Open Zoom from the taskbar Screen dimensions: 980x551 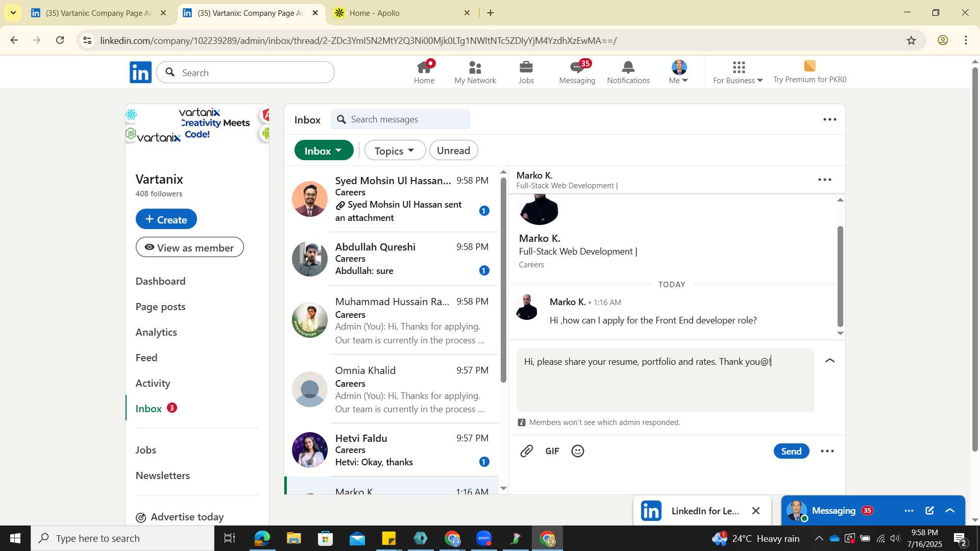(x=483, y=538)
